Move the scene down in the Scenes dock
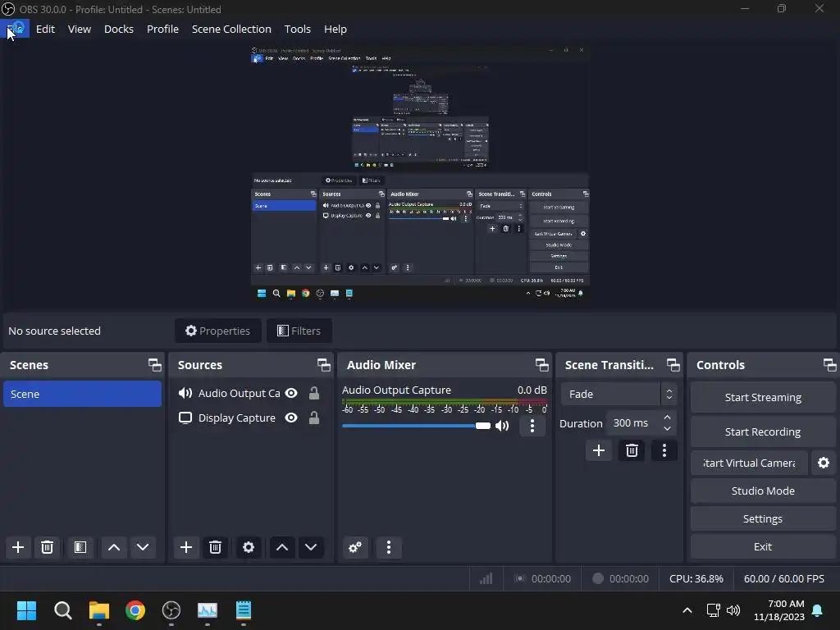Image resolution: width=840 pixels, height=630 pixels. point(143,547)
